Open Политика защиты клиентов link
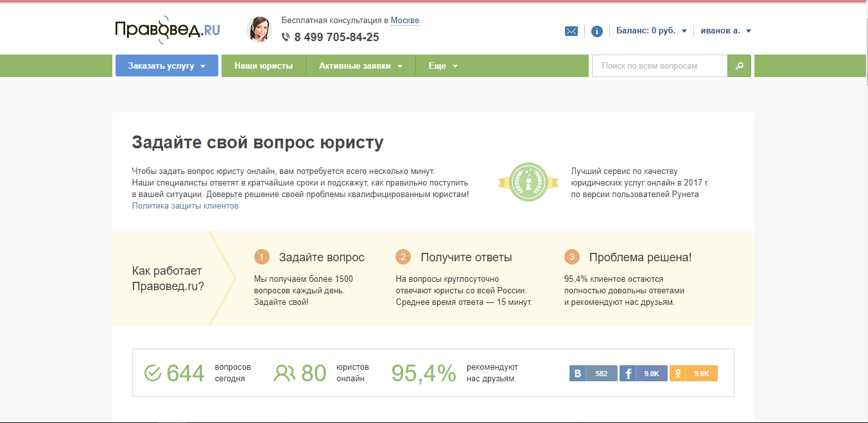868x423 pixels. [185, 206]
